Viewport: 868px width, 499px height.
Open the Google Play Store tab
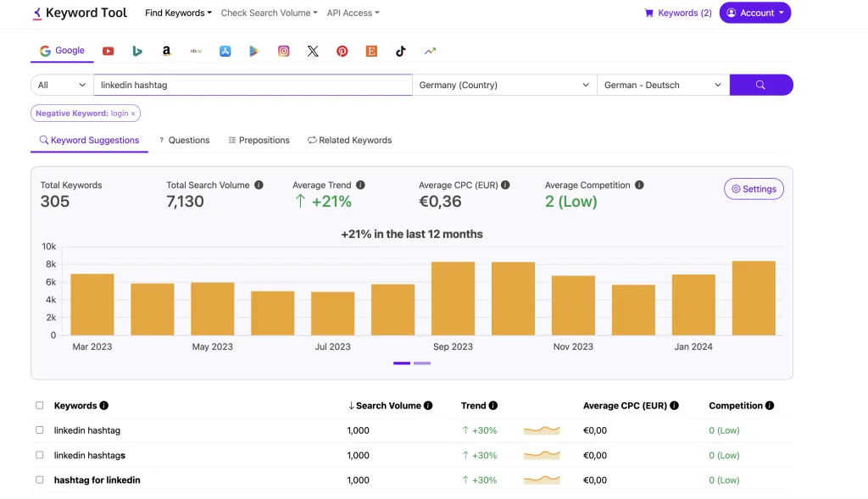tap(254, 51)
